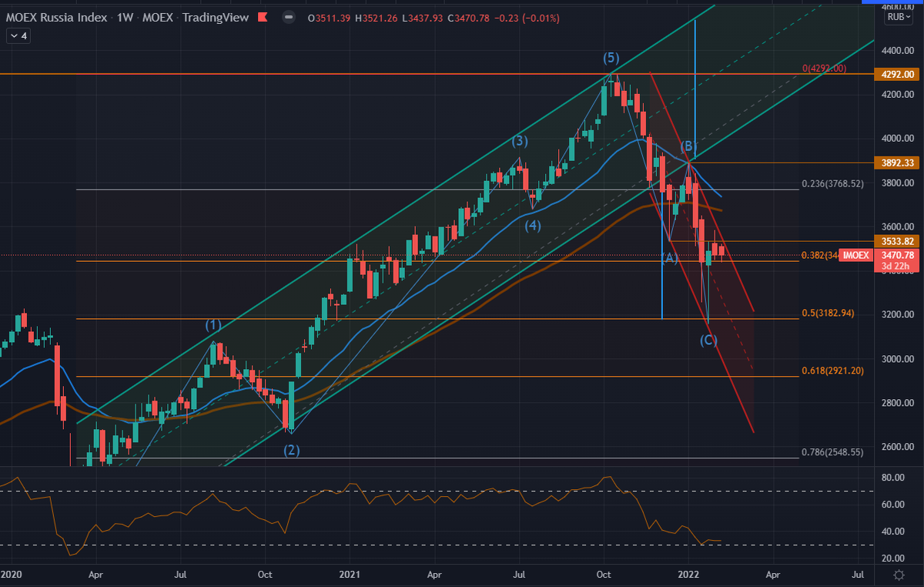Click the 3533.82 price axis label
The width and height of the screenshot is (924, 587).
(898, 241)
